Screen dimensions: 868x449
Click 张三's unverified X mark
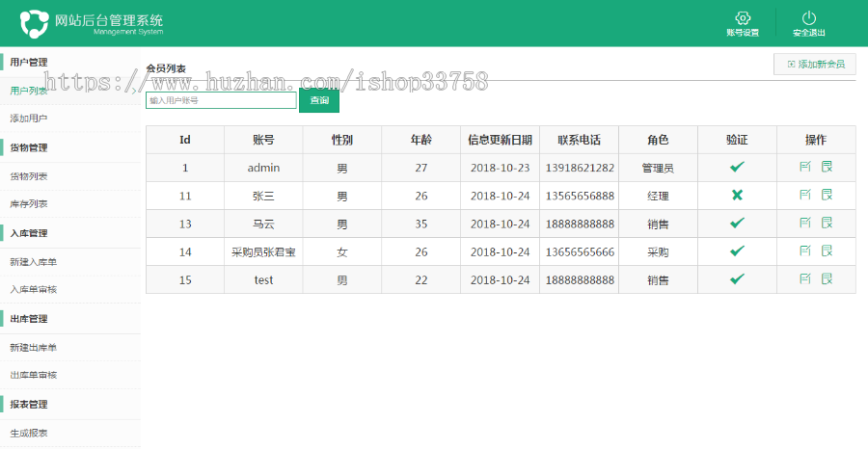tap(737, 195)
